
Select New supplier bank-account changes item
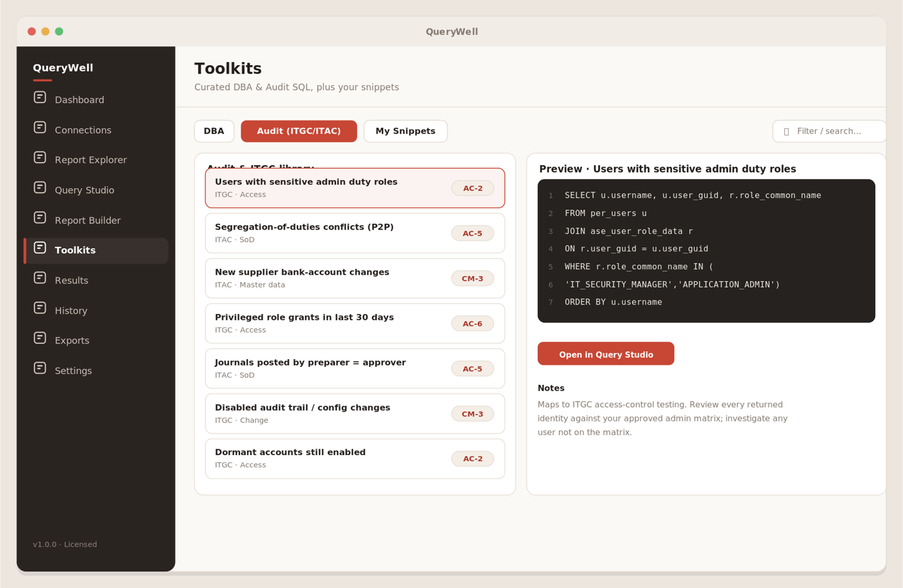pos(355,279)
